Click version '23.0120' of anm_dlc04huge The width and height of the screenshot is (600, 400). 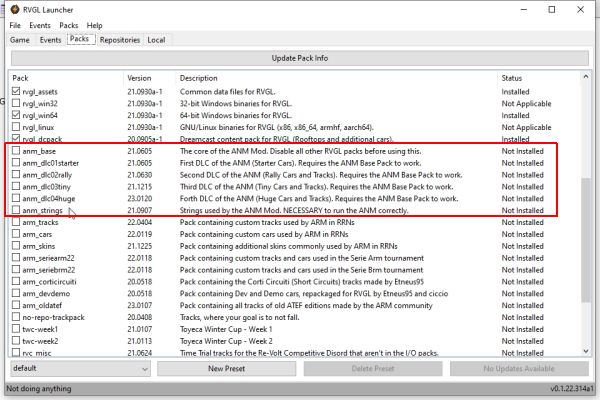tap(140, 198)
